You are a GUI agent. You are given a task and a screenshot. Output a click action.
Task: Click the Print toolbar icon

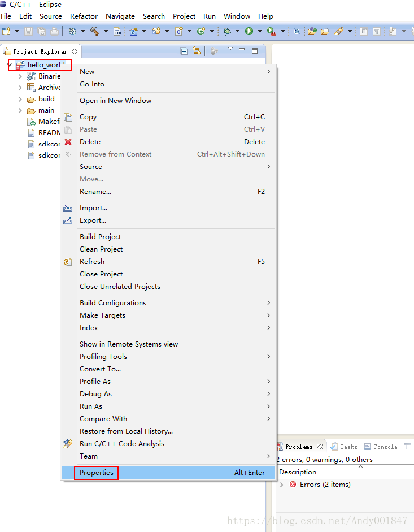[54, 32]
